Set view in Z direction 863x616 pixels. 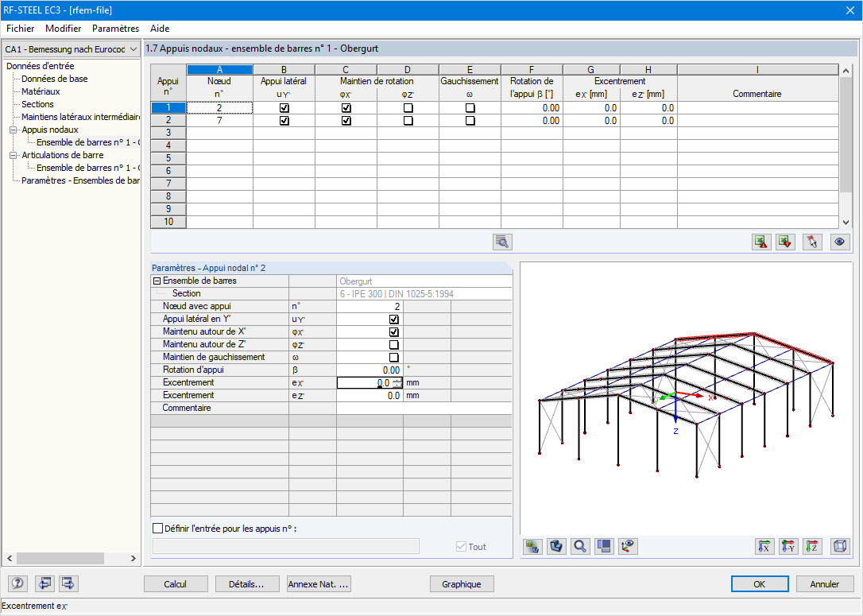coord(812,547)
